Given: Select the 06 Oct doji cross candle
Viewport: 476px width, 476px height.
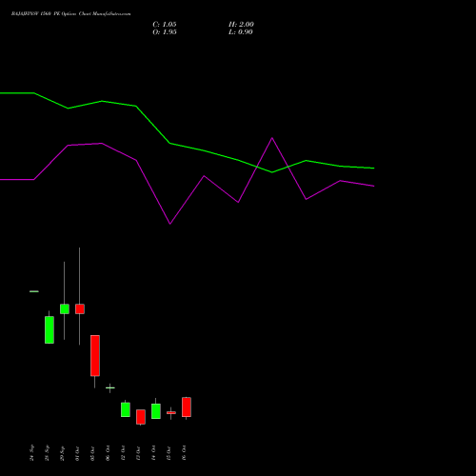Looking at the screenshot, I should [110, 387].
